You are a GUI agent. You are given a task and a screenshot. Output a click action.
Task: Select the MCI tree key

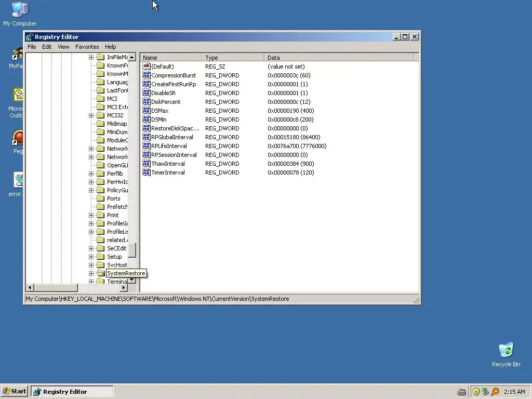112,99
